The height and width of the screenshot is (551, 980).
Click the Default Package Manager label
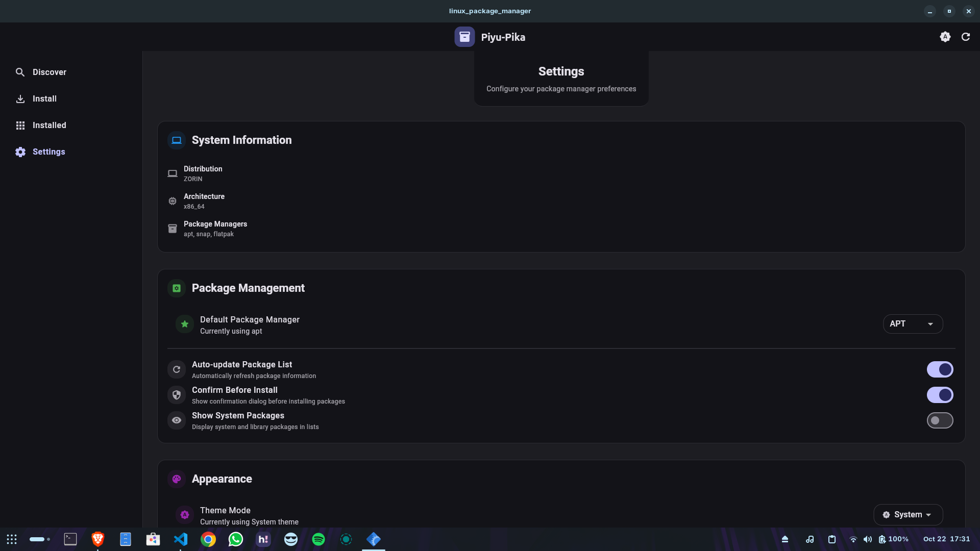click(250, 319)
